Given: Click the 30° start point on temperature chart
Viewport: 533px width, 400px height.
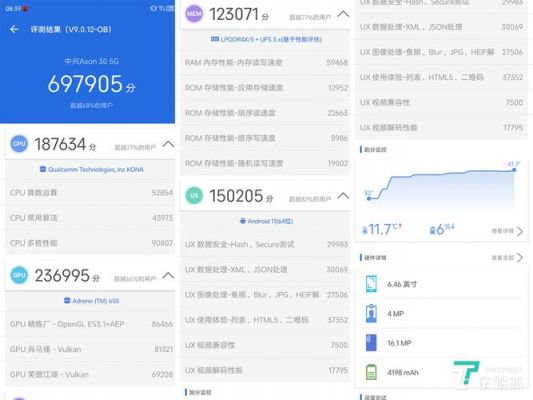Looking at the screenshot, I should pyautogui.click(x=369, y=198).
